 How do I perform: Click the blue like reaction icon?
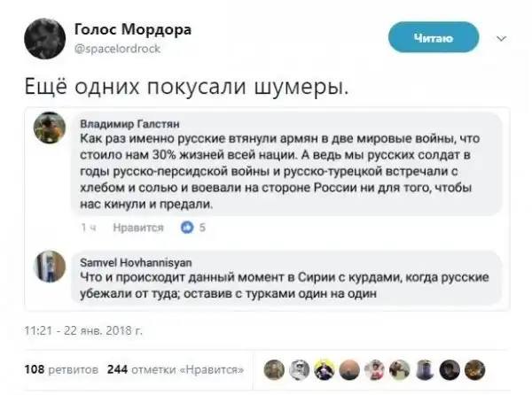(186, 227)
